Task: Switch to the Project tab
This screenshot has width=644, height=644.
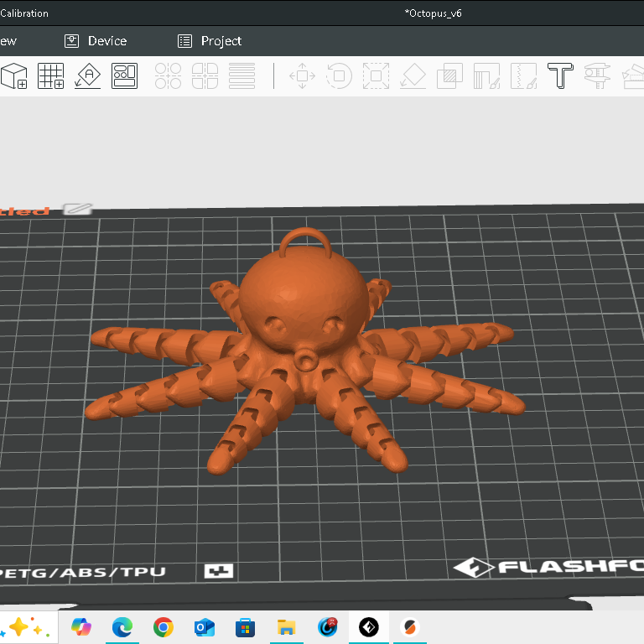Action: (210, 41)
